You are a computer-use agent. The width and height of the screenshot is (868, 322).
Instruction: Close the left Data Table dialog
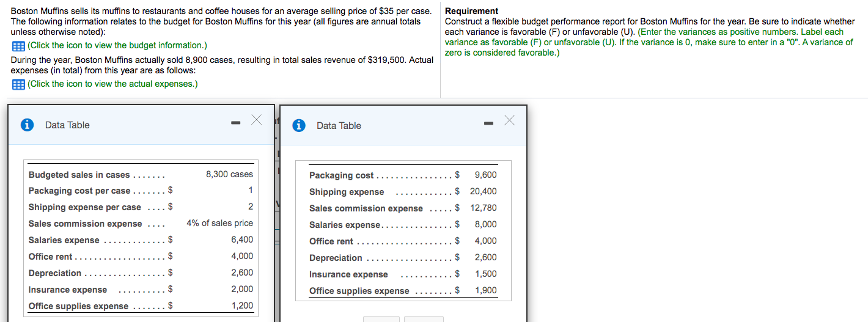pyautogui.click(x=257, y=120)
